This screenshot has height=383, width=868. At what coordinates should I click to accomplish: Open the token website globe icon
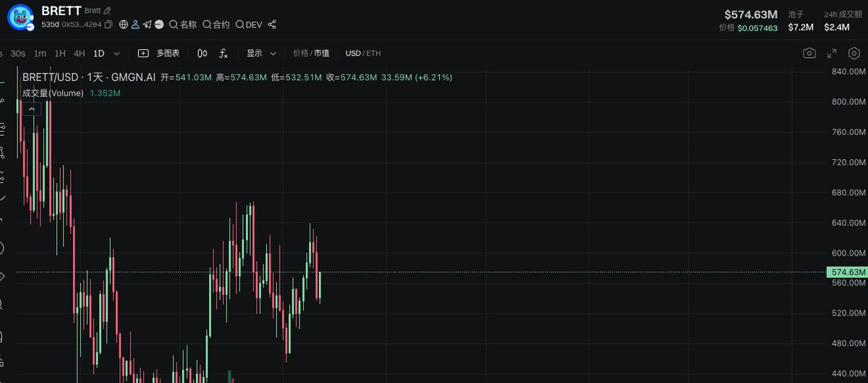(124, 25)
